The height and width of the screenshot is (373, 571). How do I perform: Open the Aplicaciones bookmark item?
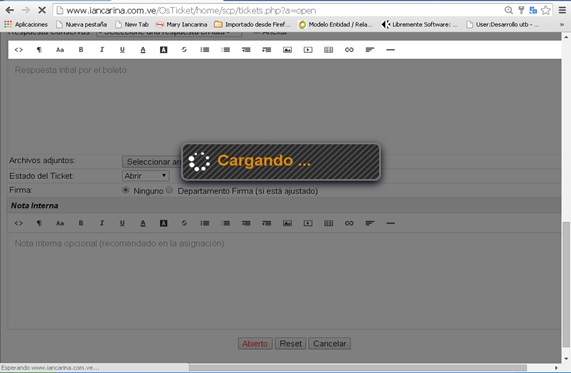[26, 24]
